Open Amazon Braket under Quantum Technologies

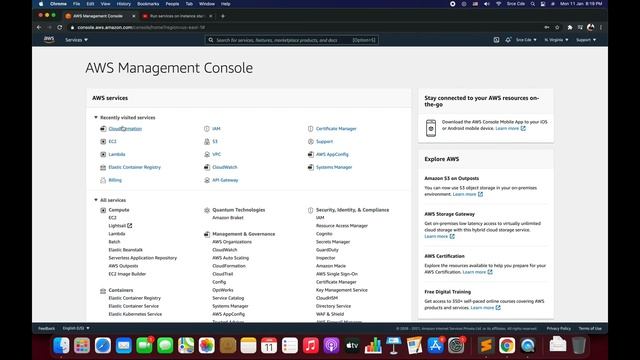[x=228, y=218]
